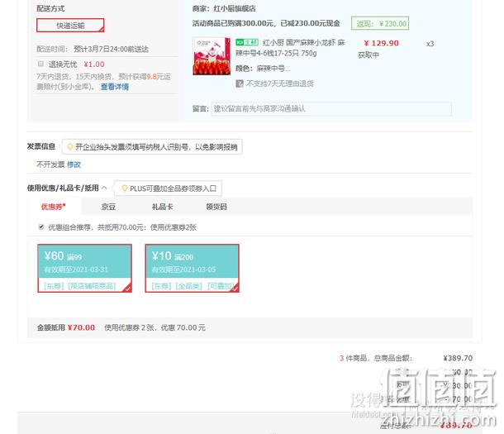Switch to the 礼品卡 tab
This screenshot has width=504, height=434.
(x=162, y=207)
